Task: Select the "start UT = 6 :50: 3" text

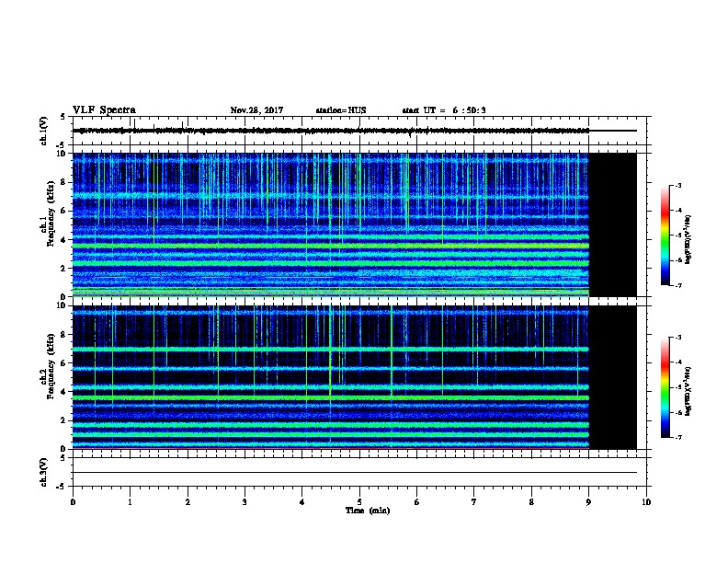Action: click(x=444, y=110)
